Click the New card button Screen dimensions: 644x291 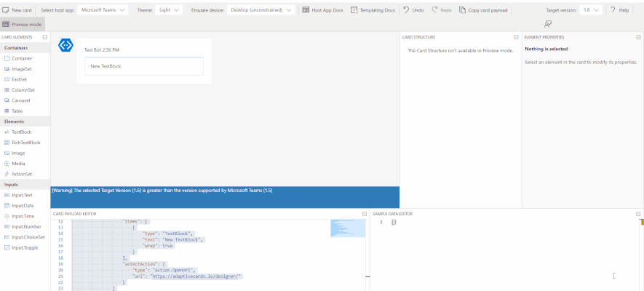(17, 10)
